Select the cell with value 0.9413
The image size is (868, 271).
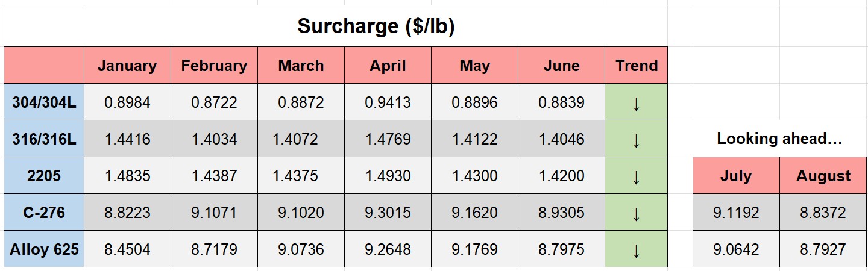388,102
